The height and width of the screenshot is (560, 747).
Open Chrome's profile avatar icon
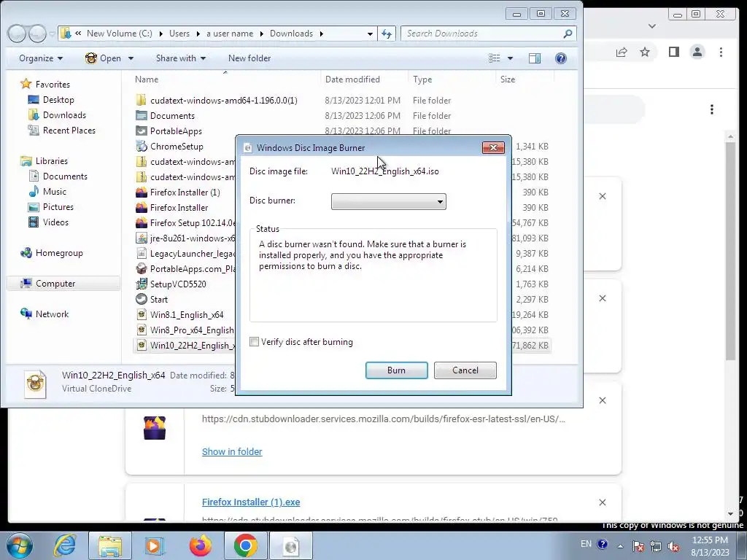[x=697, y=52]
